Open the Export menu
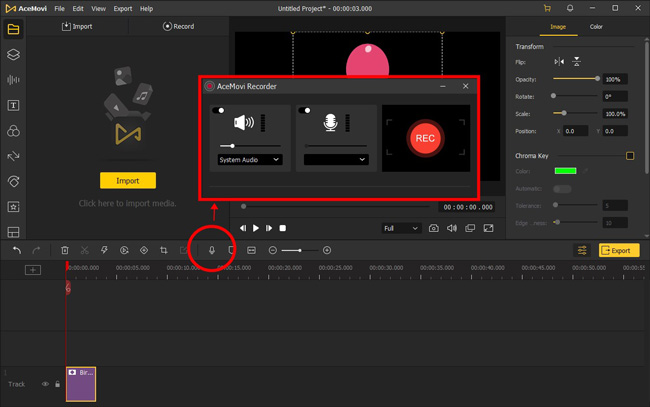The width and height of the screenshot is (650, 407). (x=123, y=8)
